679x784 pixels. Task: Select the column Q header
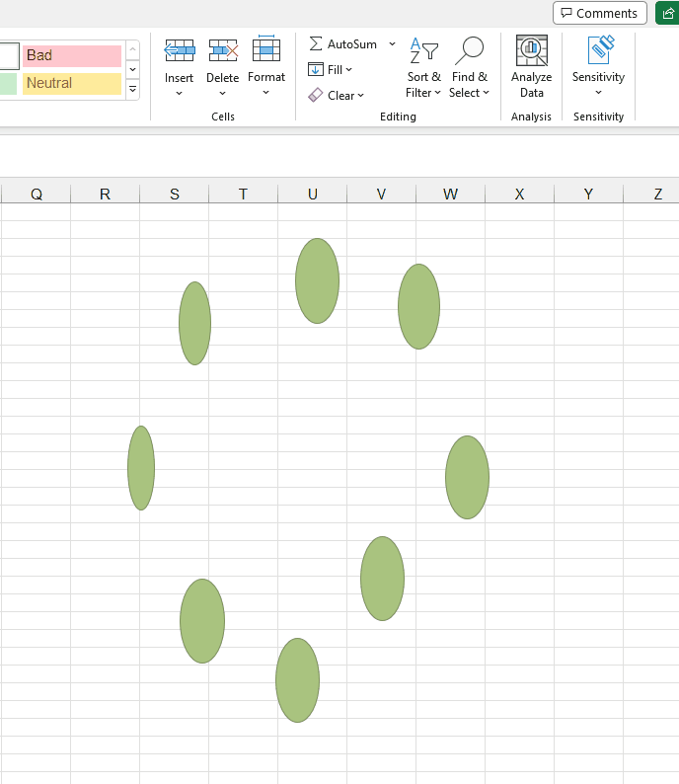[37, 195]
